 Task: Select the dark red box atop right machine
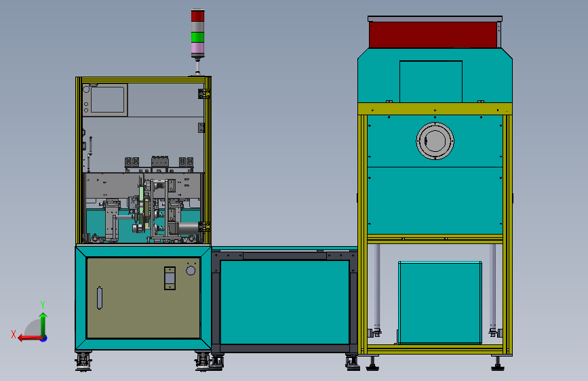tap(433, 35)
